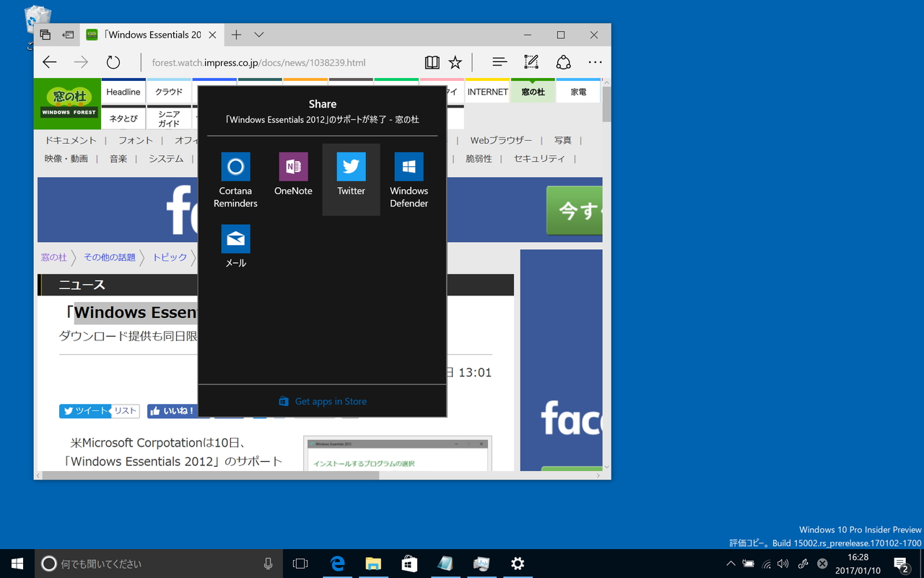Go forward in Edge navigation
Viewport: 924px width, 578px height.
click(x=81, y=62)
